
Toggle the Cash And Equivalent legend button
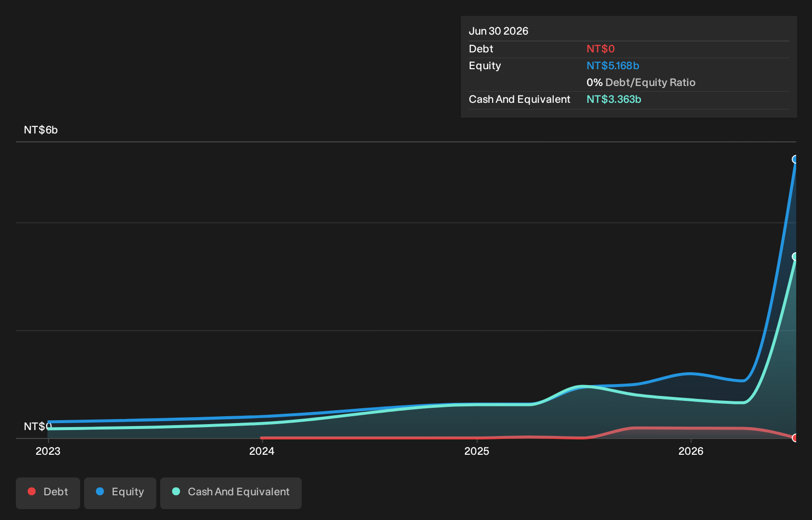click(231, 493)
